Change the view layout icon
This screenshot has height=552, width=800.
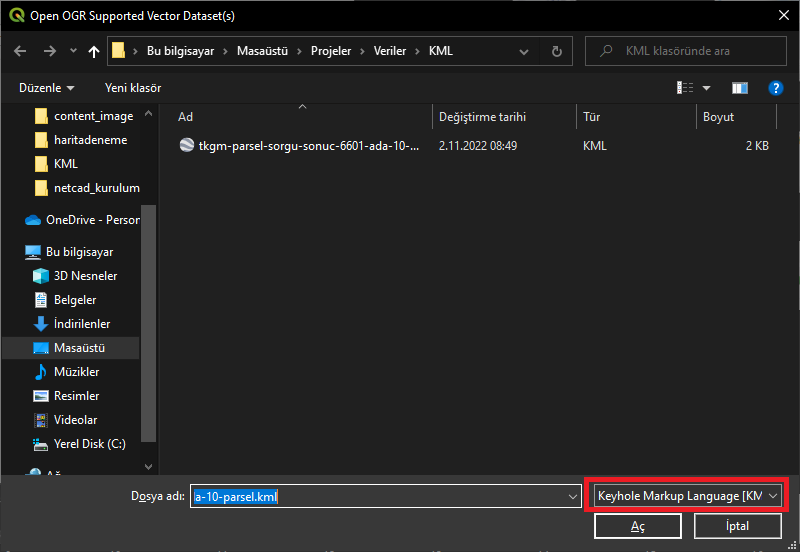(x=685, y=88)
